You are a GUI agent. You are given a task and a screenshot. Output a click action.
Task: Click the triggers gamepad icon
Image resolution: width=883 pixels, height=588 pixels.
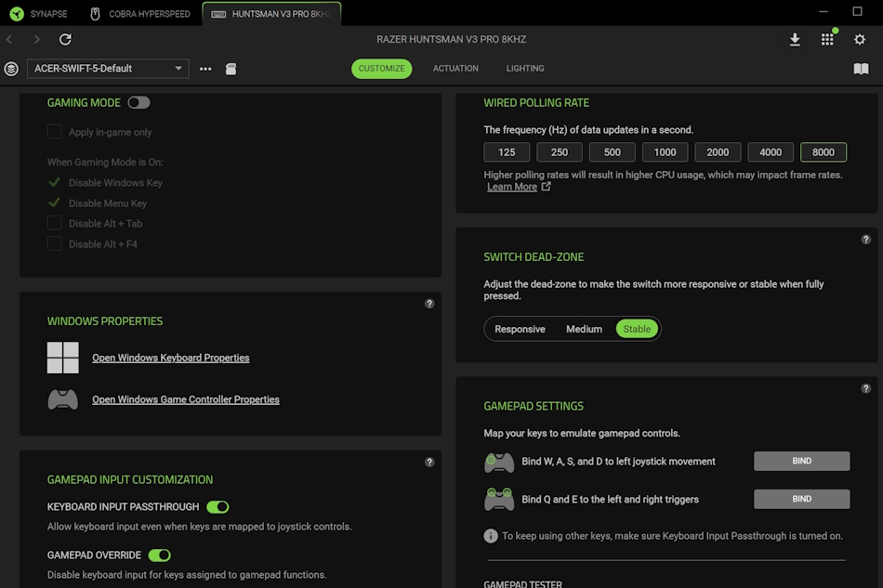[x=499, y=500]
